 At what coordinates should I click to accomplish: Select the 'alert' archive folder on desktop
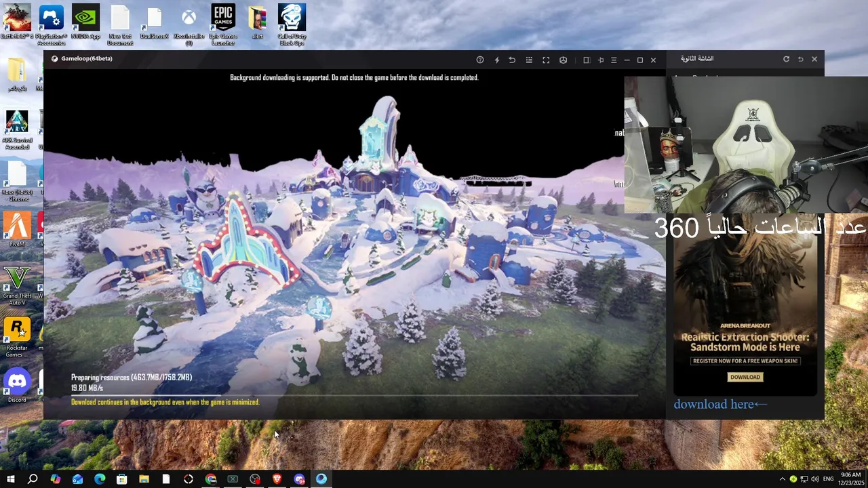point(257,22)
